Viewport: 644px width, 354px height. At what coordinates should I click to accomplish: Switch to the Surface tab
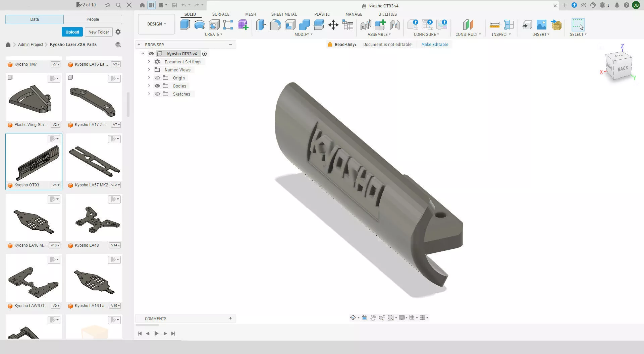[x=221, y=14]
